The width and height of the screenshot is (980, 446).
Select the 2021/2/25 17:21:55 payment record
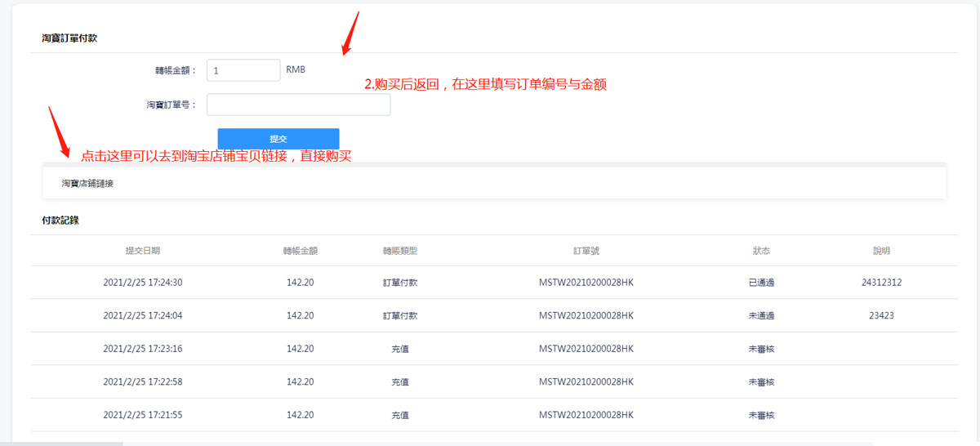pos(495,415)
